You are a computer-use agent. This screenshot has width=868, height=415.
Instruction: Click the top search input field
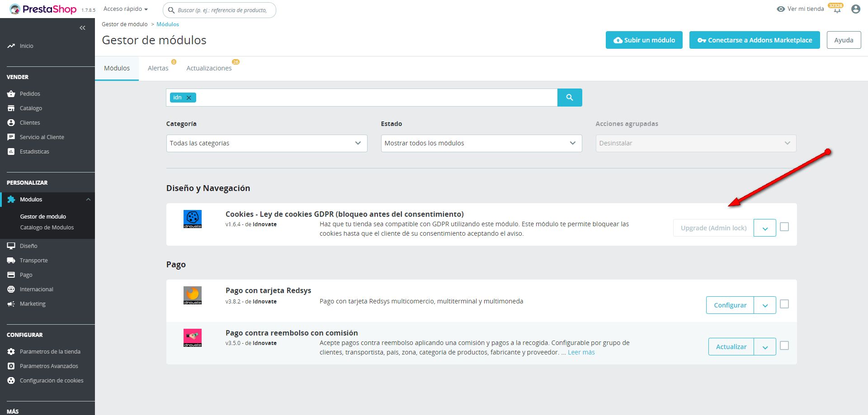pos(220,10)
